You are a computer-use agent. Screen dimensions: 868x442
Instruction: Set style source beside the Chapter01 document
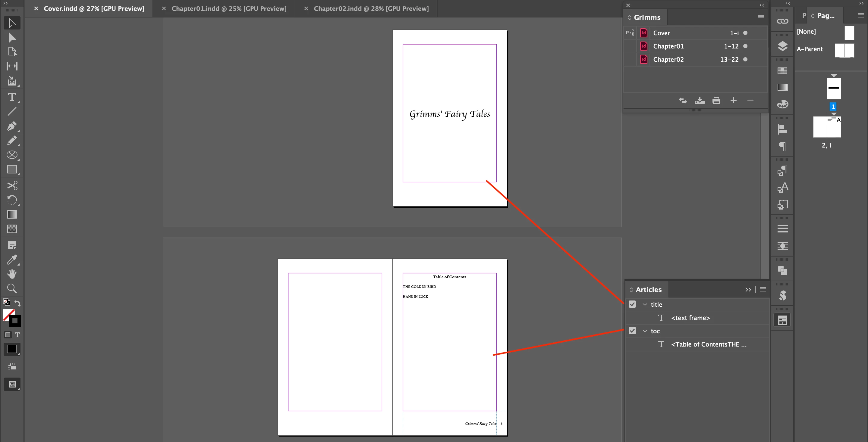pyautogui.click(x=629, y=46)
